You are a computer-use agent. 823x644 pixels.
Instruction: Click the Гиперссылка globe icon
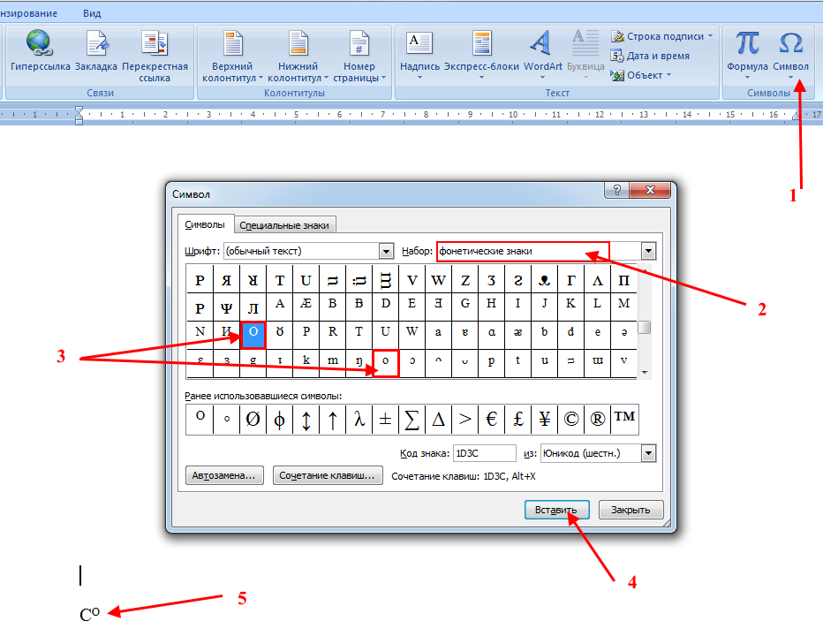click(x=40, y=43)
